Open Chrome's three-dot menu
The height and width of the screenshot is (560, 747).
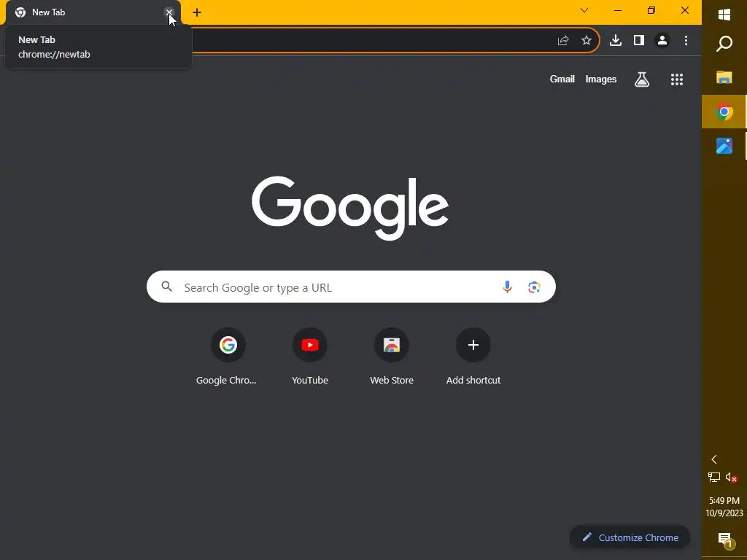point(686,41)
